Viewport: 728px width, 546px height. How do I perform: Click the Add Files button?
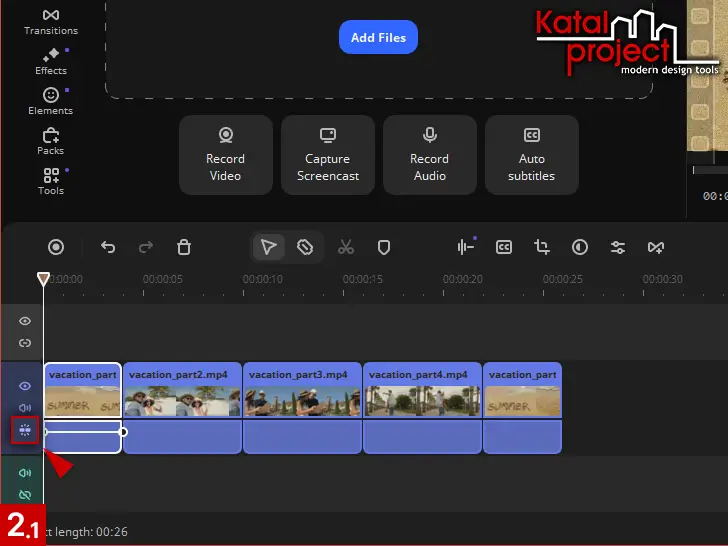point(378,37)
